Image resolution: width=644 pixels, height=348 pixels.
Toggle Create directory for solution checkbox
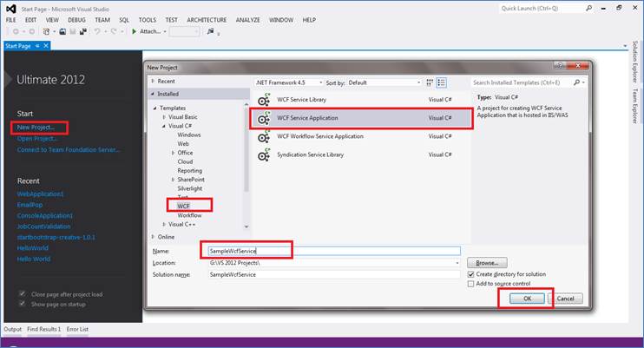pos(471,274)
